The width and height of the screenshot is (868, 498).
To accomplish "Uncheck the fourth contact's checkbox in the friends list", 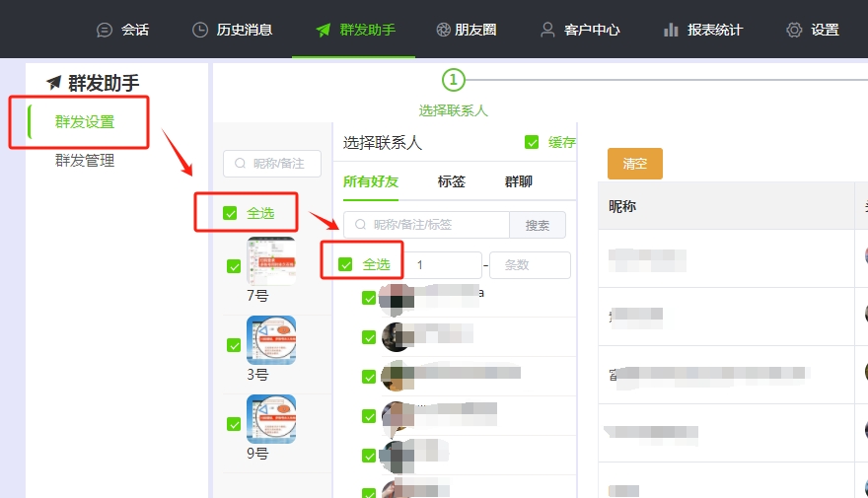I will click(x=369, y=416).
